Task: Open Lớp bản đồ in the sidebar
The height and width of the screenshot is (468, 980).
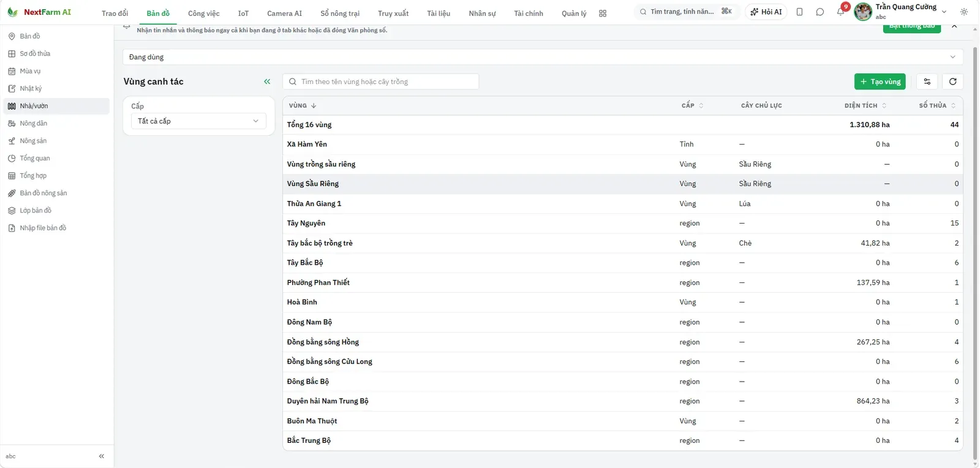Action: pos(56,210)
